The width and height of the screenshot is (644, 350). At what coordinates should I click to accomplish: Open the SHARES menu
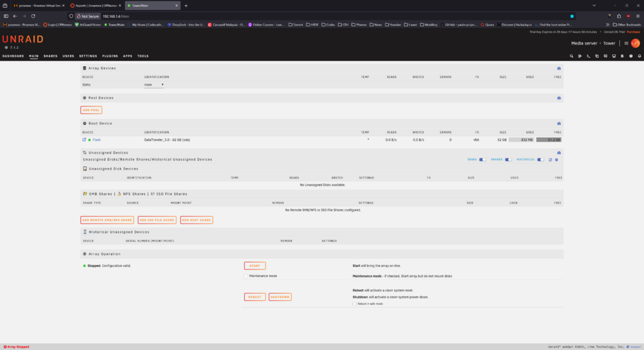point(50,56)
